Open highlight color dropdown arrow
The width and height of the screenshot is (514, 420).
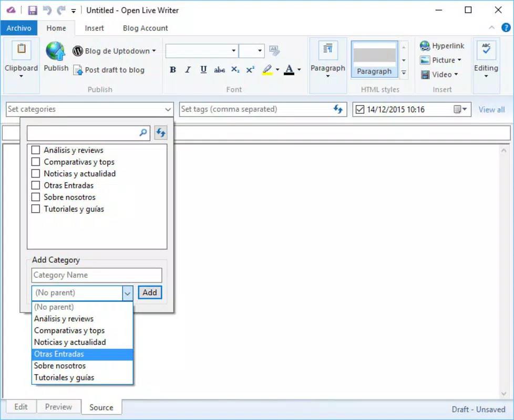pyautogui.click(x=277, y=69)
